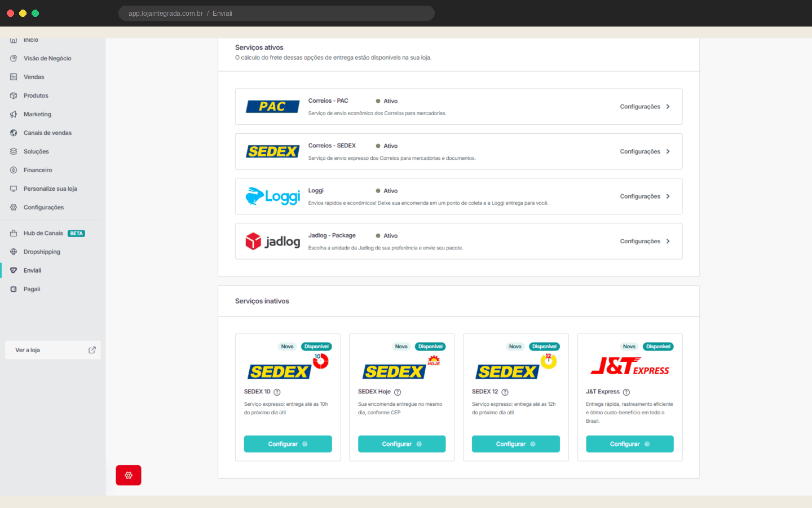Click the Ativo status of Loggi

(x=387, y=191)
